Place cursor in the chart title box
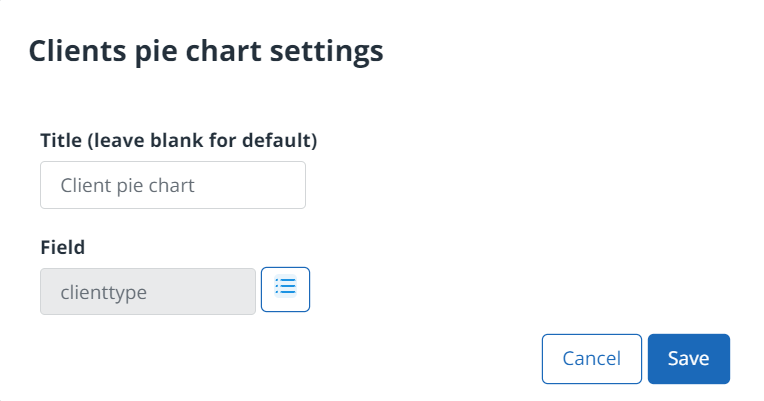 (172, 185)
